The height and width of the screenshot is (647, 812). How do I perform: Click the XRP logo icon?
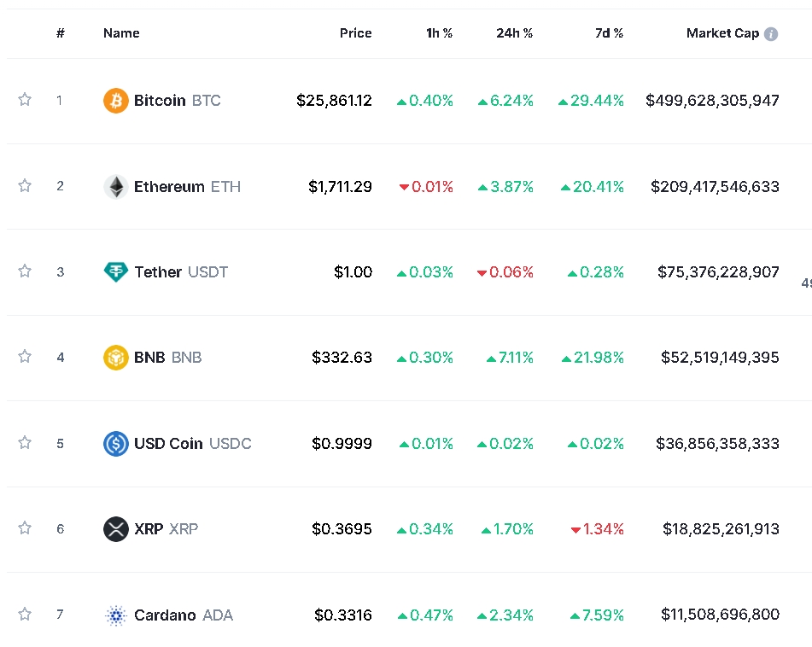coord(115,529)
